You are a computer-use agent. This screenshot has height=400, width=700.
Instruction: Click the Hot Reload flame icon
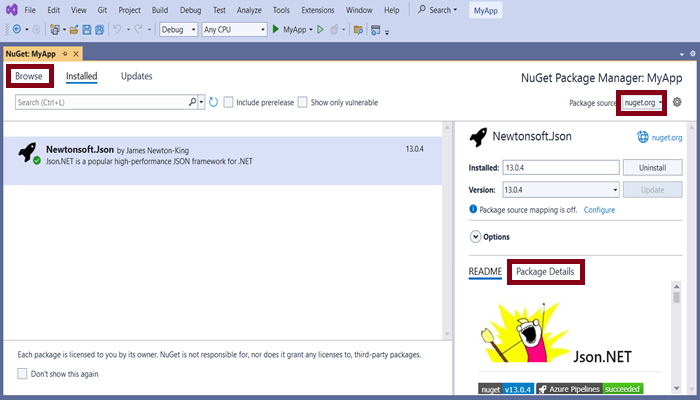click(x=334, y=29)
